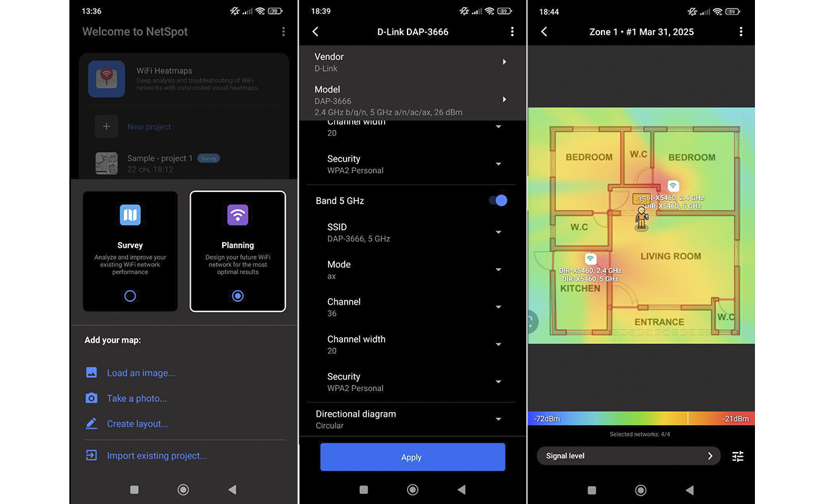Open three-dot menu on heatmap screen
Viewport: 827px width, 504px height.
pos(741,32)
